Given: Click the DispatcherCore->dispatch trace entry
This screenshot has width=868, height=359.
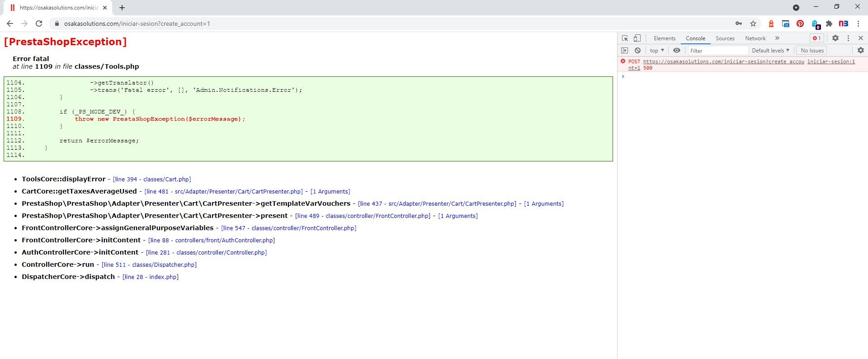Looking at the screenshot, I should [68, 277].
